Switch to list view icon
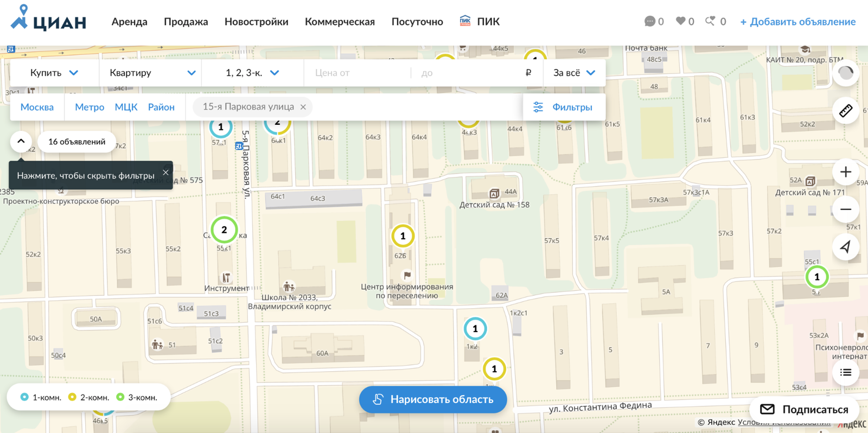This screenshot has height=433, width=868. [845, 372]
